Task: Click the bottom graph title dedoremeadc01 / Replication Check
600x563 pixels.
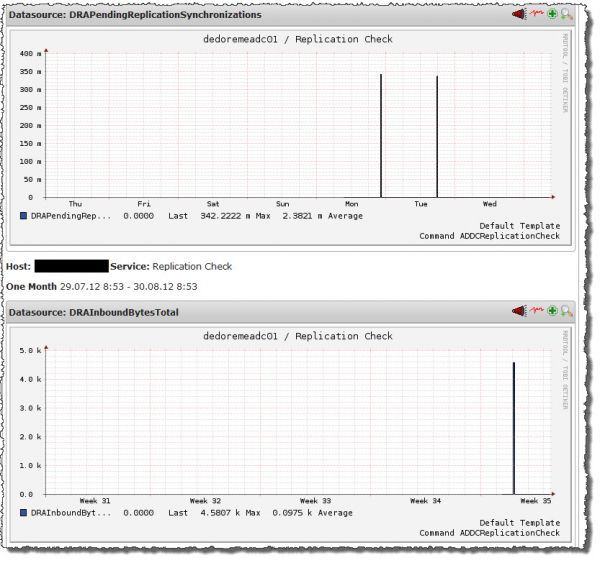Action: pyautogui.click(x=297, y=337)
